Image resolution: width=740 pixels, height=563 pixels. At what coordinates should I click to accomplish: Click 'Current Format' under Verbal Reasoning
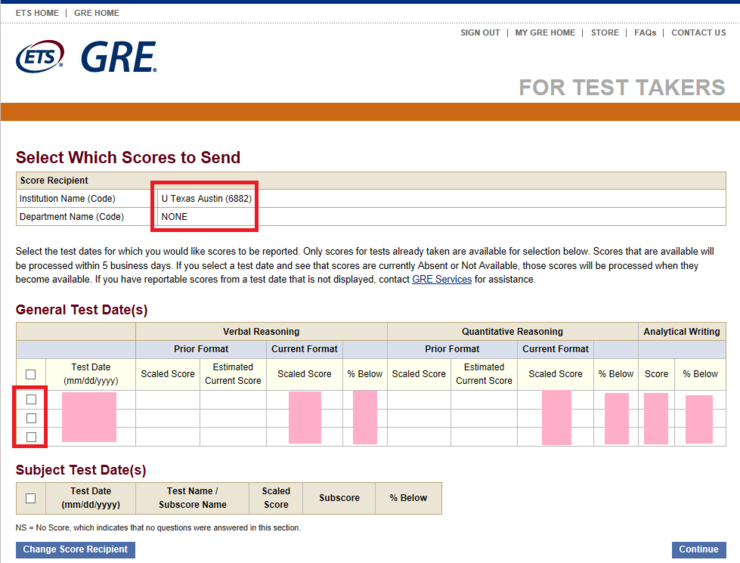coord(304,349)
